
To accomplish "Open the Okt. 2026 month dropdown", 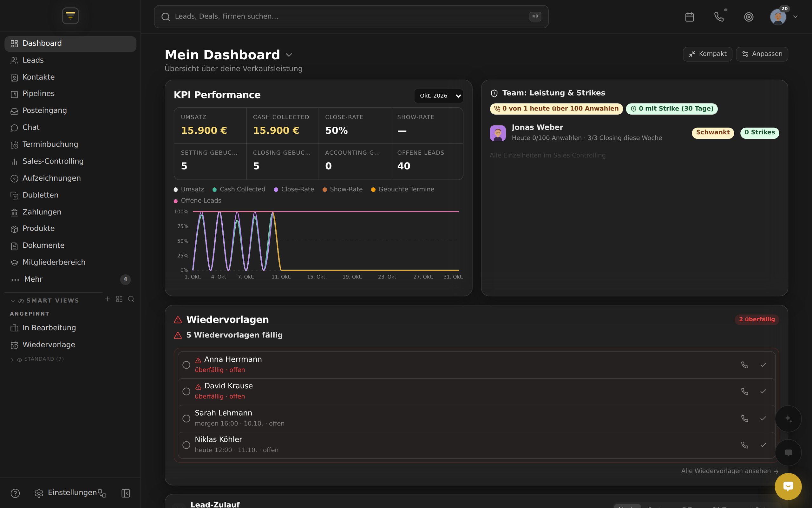I will (439, 96).
